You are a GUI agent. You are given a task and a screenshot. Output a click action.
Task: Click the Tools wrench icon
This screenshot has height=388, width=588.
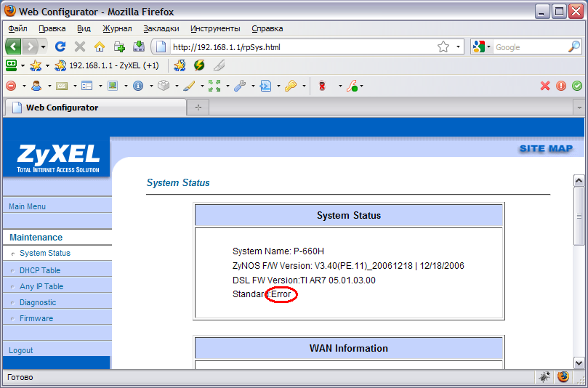240,86
